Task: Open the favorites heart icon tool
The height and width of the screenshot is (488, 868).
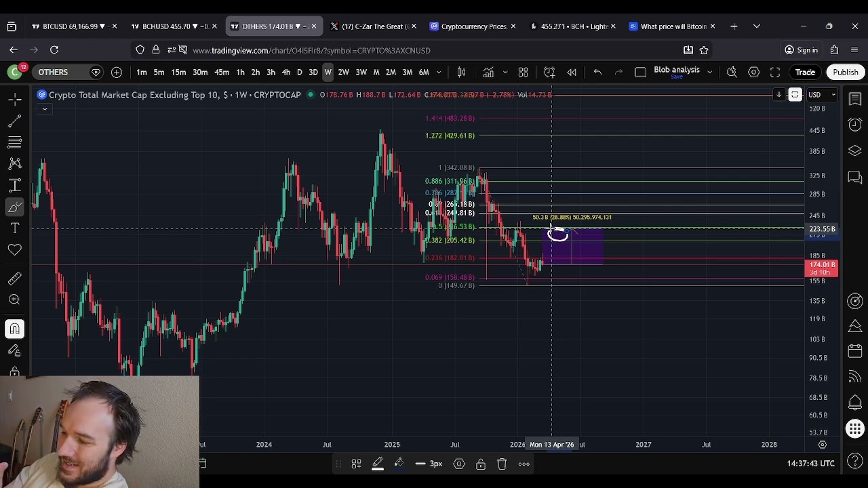Action: 14,250
